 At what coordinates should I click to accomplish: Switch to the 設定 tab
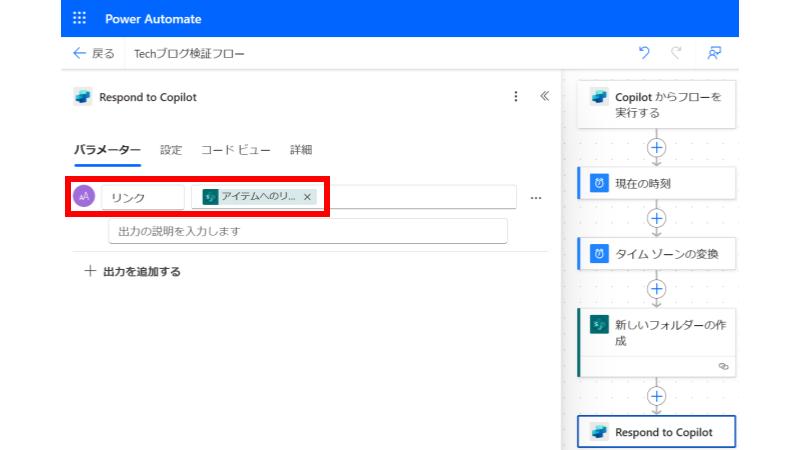click(x=171, y=150)
